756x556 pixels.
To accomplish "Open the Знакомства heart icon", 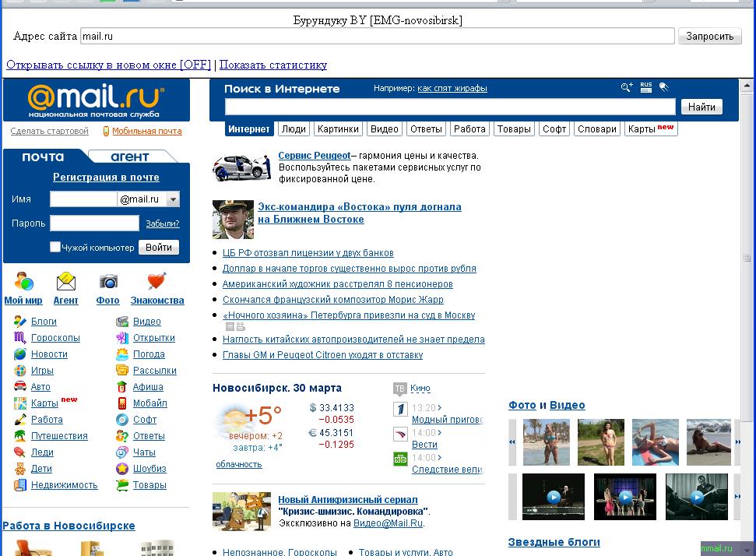I will click(156, 280).
